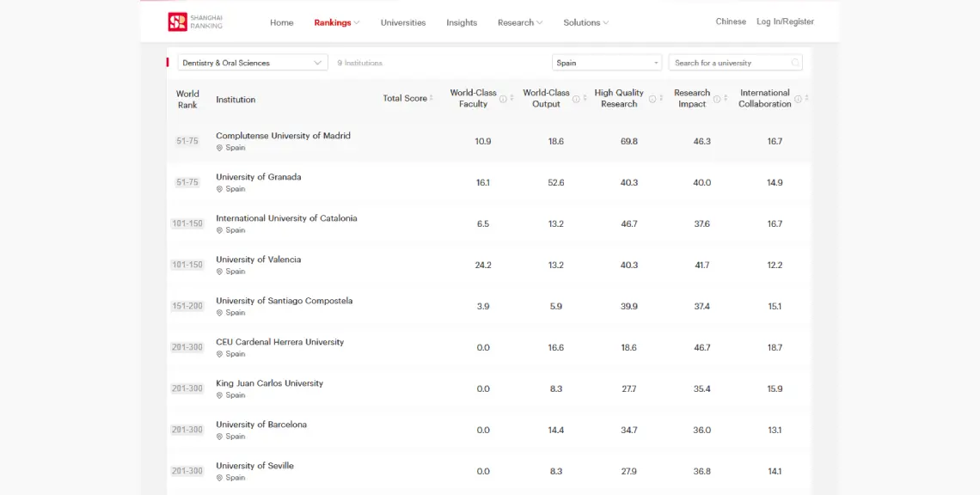The image size is (980, 495).
Task: Open info icon for World-Class Faculty
Action: pyautogui.click(x=503, y=99)
